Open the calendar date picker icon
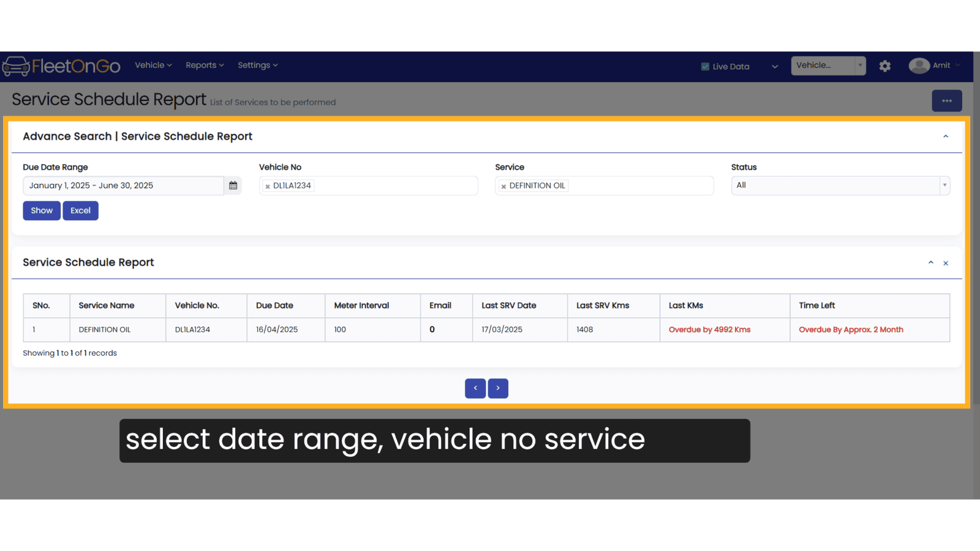Image resolution: width=980 pixels, height=551 pixels. pyautogui.click(x=233, y=186)
